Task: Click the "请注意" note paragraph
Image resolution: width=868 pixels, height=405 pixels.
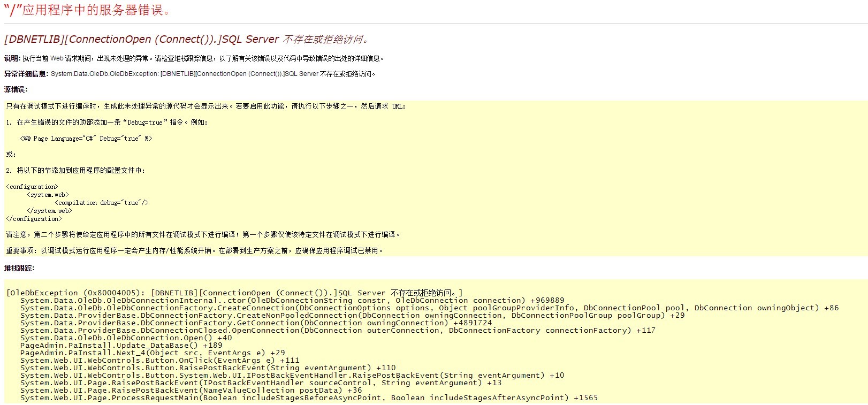Action: point(203,234)
